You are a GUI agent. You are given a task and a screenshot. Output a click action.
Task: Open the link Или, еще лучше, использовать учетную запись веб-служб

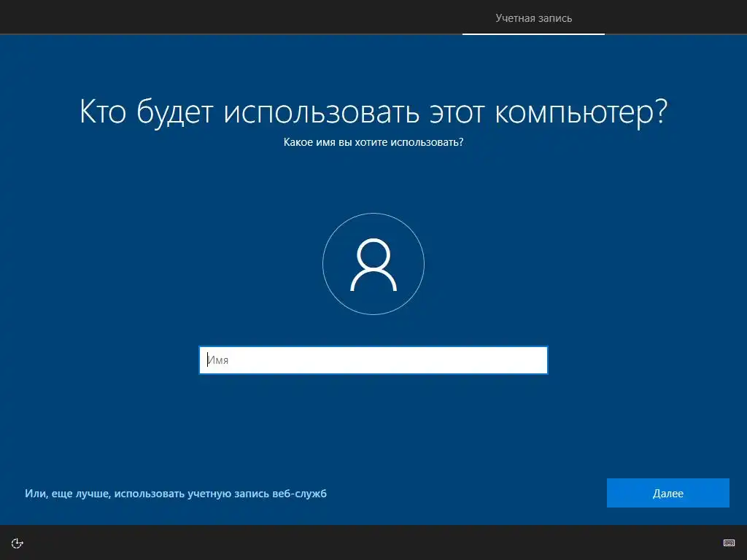[x=176, y=494]
